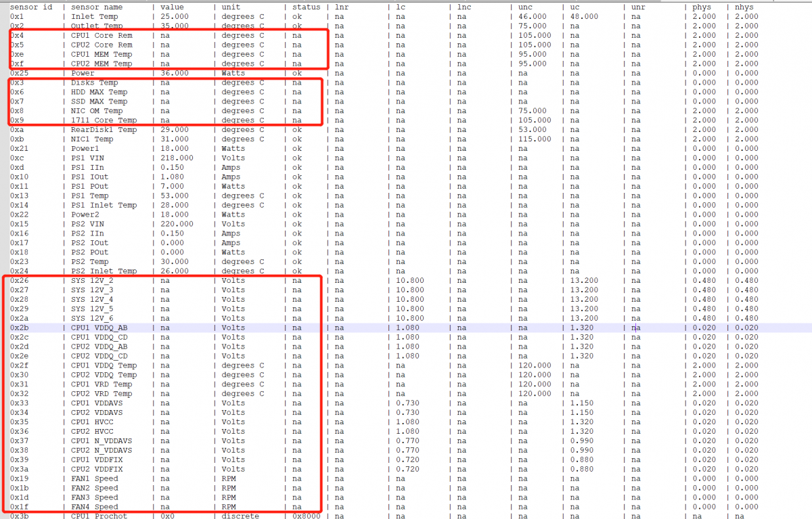This screenshot has height=519, width=812.
Task: Select the 'RearDisk1 Temp' sensor entry
Action: click(104, 130)
